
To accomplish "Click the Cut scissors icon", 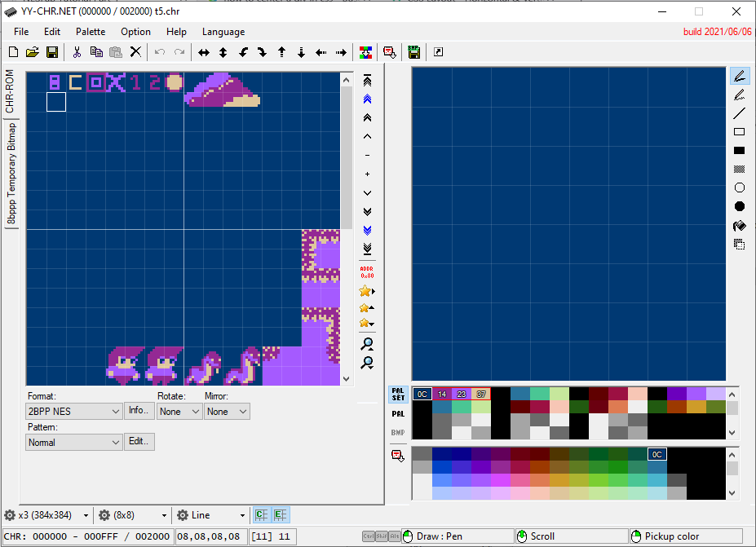I will click(x=77, y=52).
